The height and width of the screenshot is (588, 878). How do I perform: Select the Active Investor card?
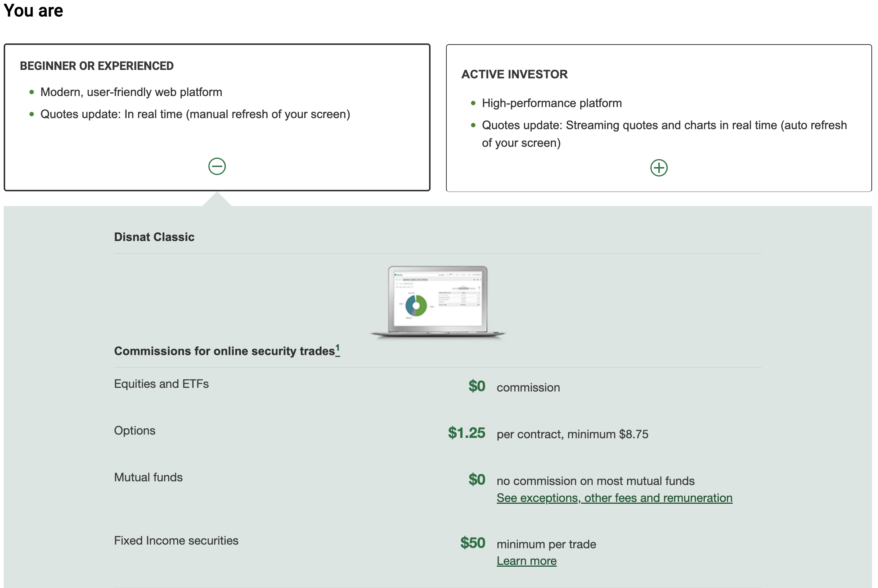click(659, 118)
